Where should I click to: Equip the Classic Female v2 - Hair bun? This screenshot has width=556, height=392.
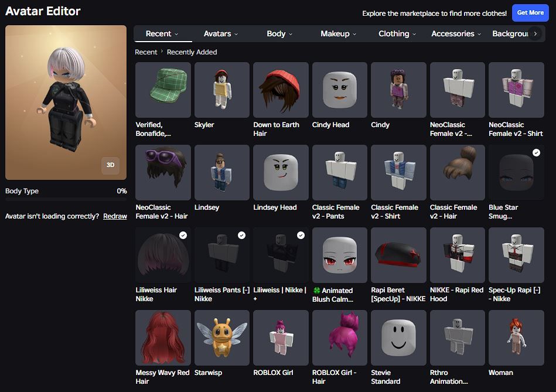point(458,172)
